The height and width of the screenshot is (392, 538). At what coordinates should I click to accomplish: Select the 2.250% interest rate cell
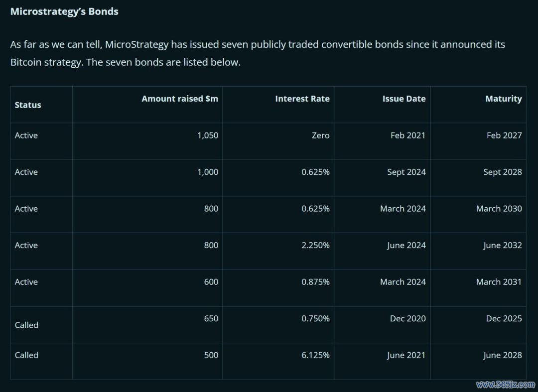tap(315, 245)
